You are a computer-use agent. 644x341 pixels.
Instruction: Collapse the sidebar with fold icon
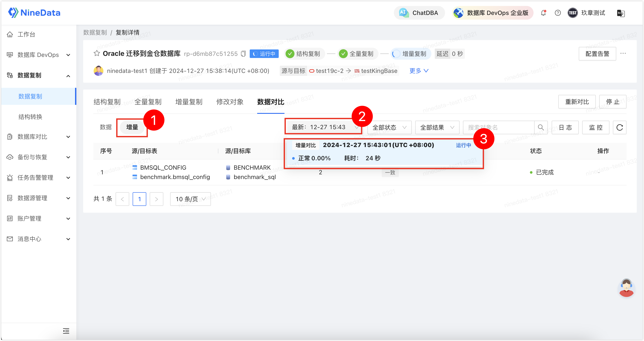coord(66,331)
